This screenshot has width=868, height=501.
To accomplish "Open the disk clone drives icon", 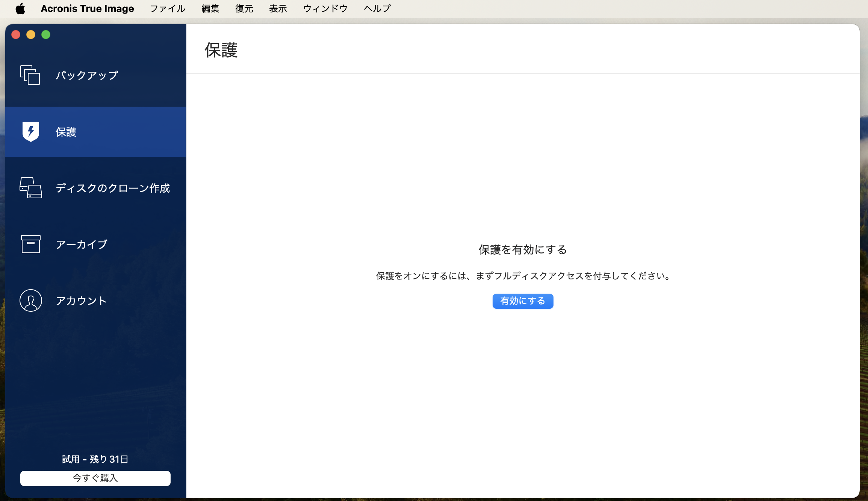I will coord(31,188).
